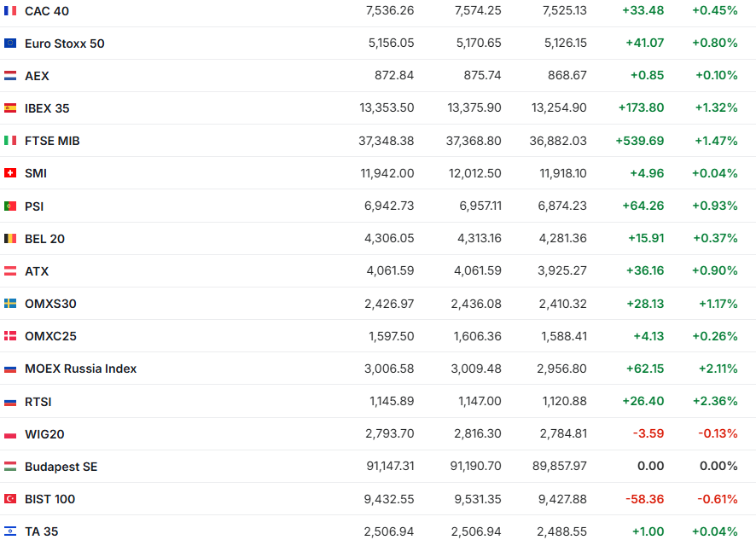Go to the RTSI index page
756x540 pixels.
coord(38,402)
